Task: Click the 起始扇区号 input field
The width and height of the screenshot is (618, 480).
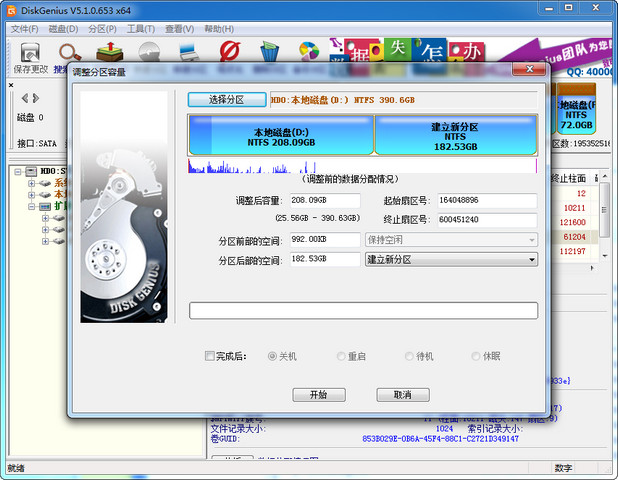Action: click(x=487, y=200)
